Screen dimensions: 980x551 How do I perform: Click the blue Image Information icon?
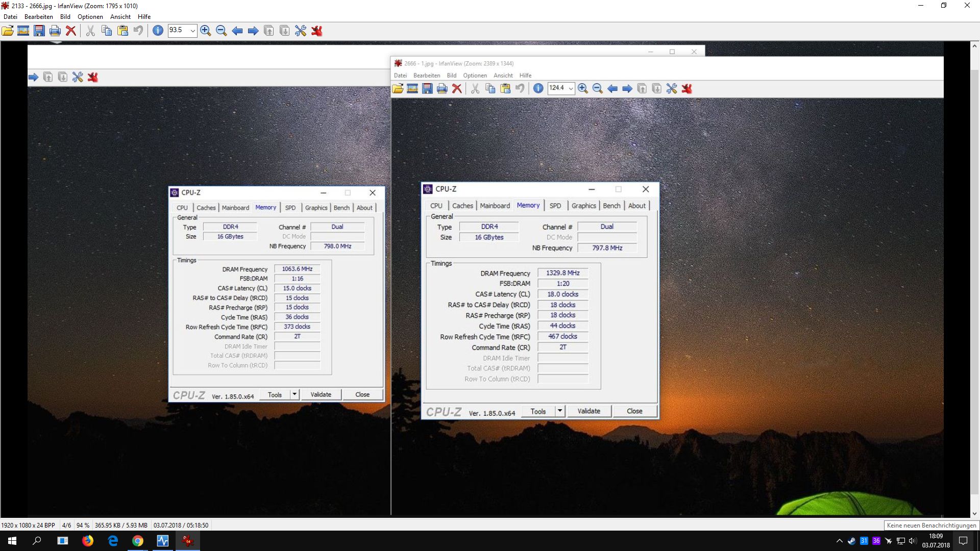pyautogui.click(x=158, y=31)
